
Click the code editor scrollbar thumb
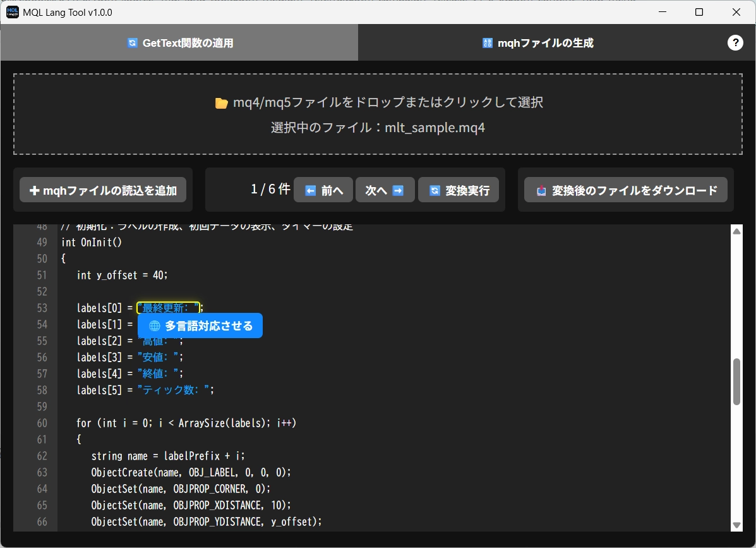coord(736,382)
